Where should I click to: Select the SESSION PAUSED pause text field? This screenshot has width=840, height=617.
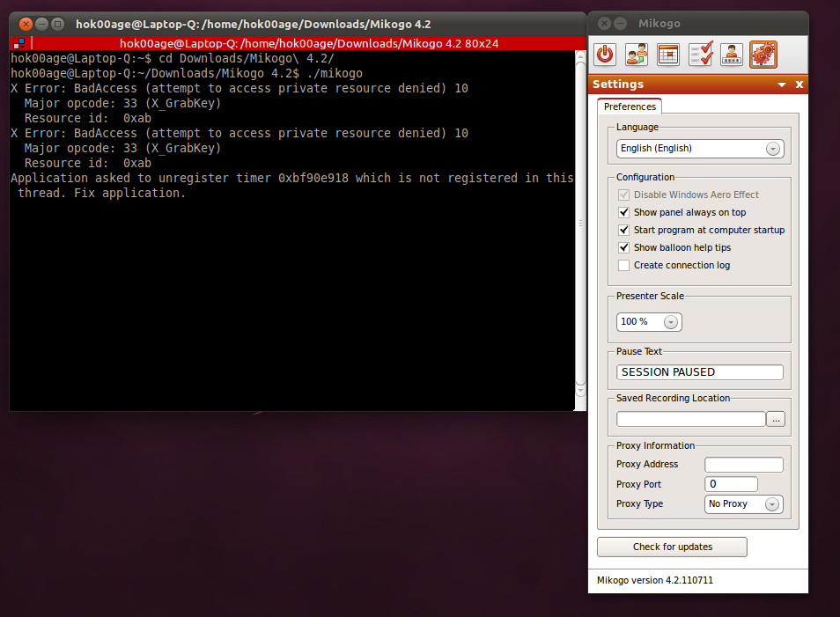coord(699,371)
